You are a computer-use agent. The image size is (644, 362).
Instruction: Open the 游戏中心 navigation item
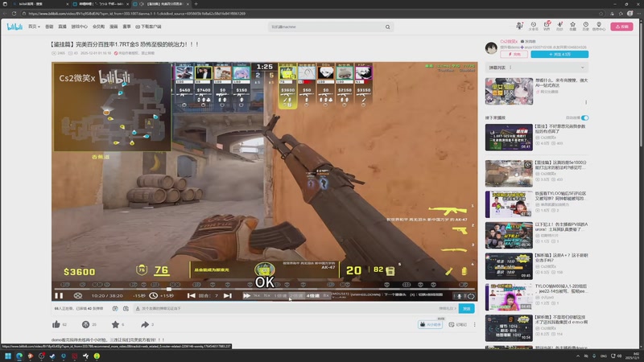79,27
